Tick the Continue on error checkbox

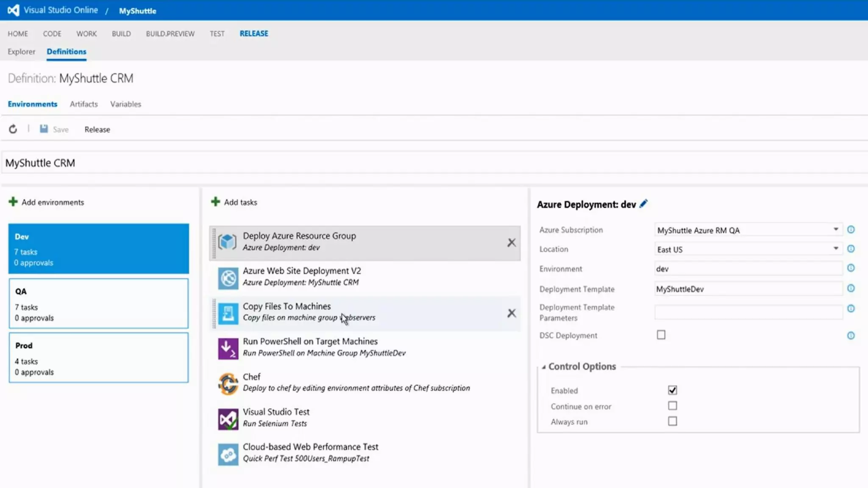[x=672, y=406]
